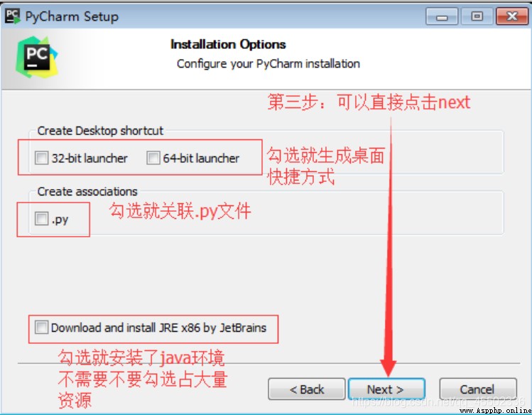Close the PyCharm Setup dialog with the red X
This screenshot has height=415, width=532.
[512, 16]
